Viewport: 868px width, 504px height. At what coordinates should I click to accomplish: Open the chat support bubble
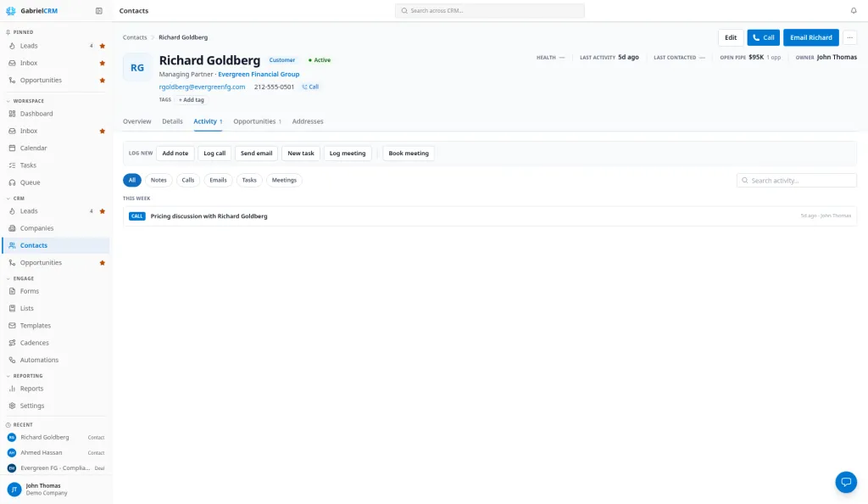(846, 482)
